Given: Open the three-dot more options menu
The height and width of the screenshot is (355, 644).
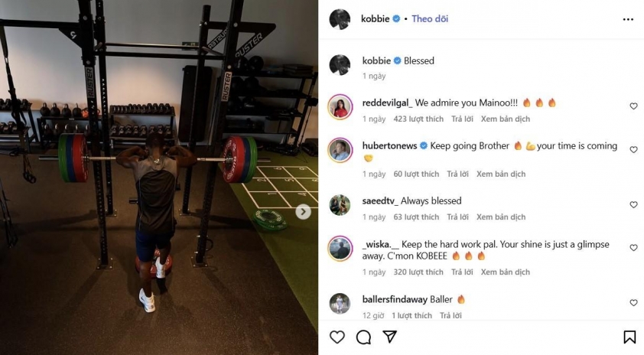Looking at the screenshot, I should point(628,19).
